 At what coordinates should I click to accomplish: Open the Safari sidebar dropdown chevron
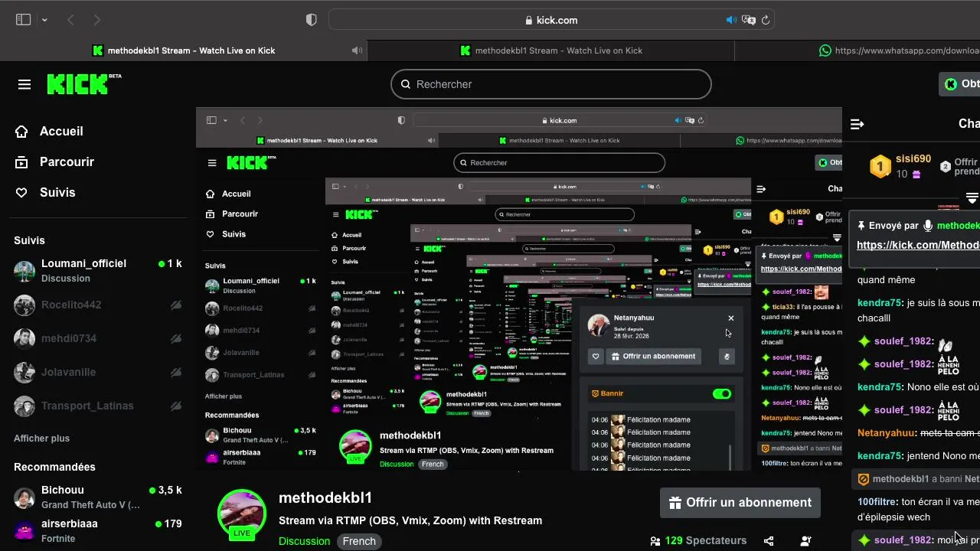[44, 21]
